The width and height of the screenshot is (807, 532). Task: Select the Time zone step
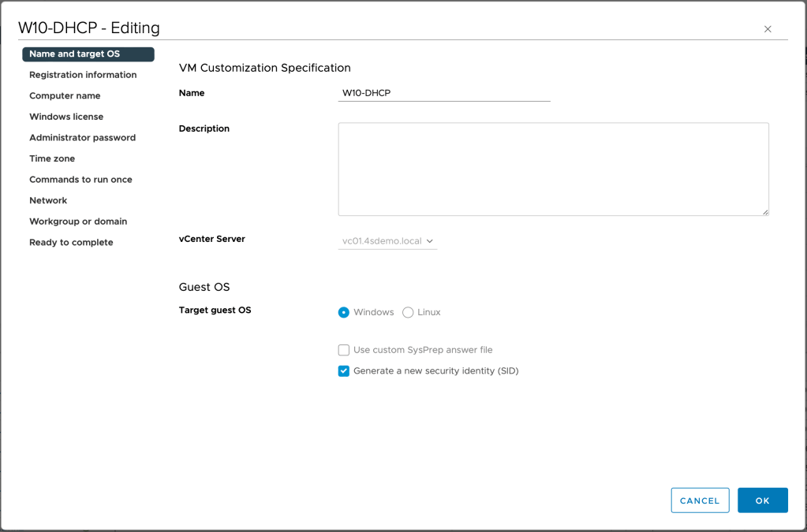pos(52,158)
